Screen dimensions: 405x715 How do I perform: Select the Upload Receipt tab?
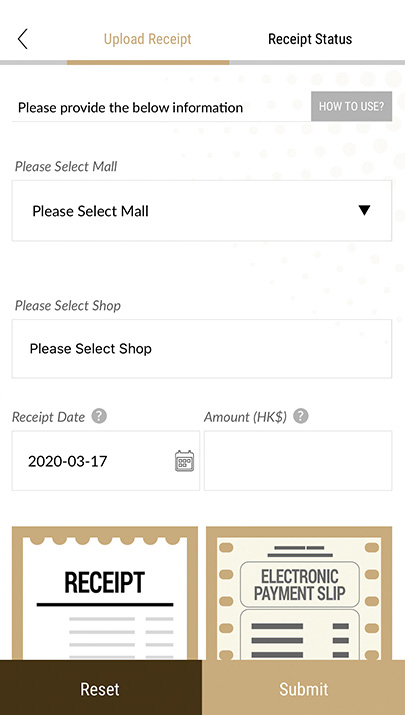coord(147,39)
